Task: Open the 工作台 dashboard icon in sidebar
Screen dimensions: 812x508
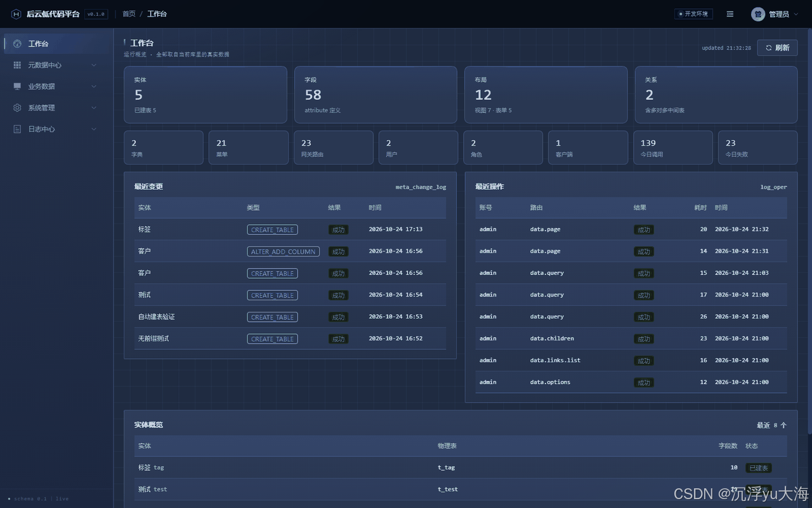Action: click(17, 44)
